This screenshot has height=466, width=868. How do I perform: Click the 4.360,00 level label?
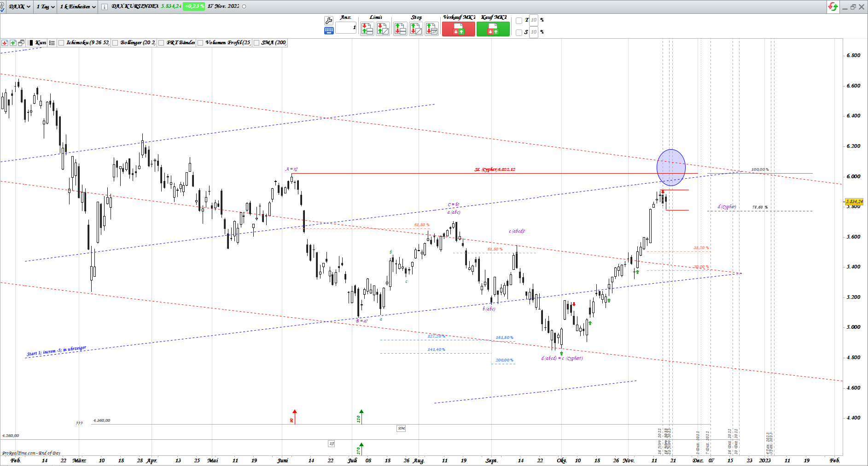[x=101, y=420]
